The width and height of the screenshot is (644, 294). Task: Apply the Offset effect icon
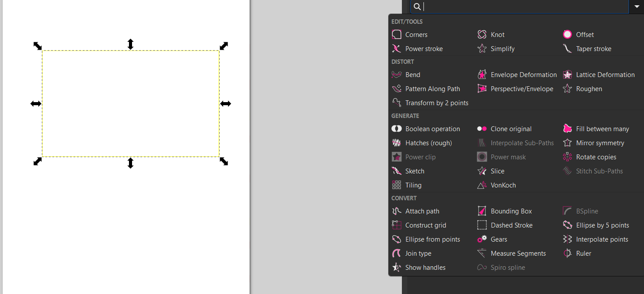click(567, 35)
